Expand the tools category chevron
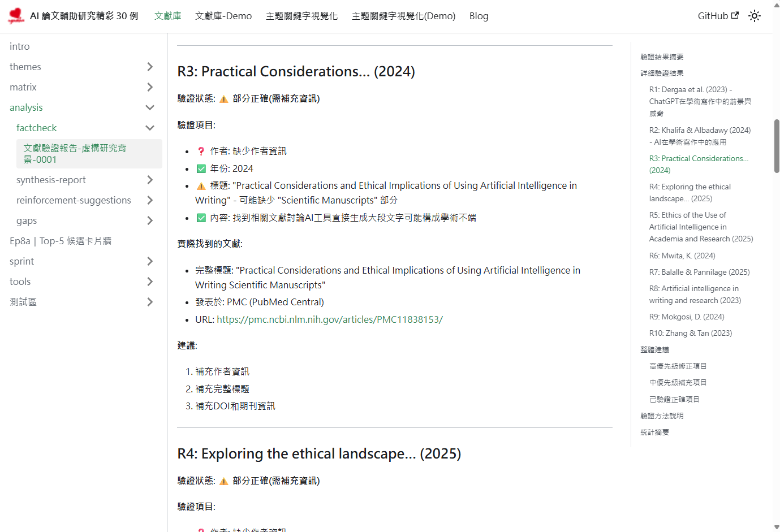The image size is (780, 532). coord(150,282)
